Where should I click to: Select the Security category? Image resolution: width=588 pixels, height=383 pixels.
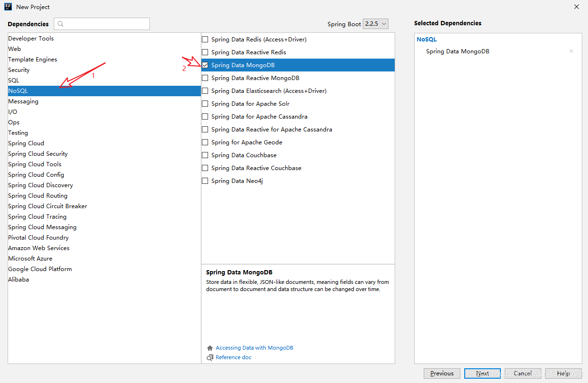coord(104,70)
